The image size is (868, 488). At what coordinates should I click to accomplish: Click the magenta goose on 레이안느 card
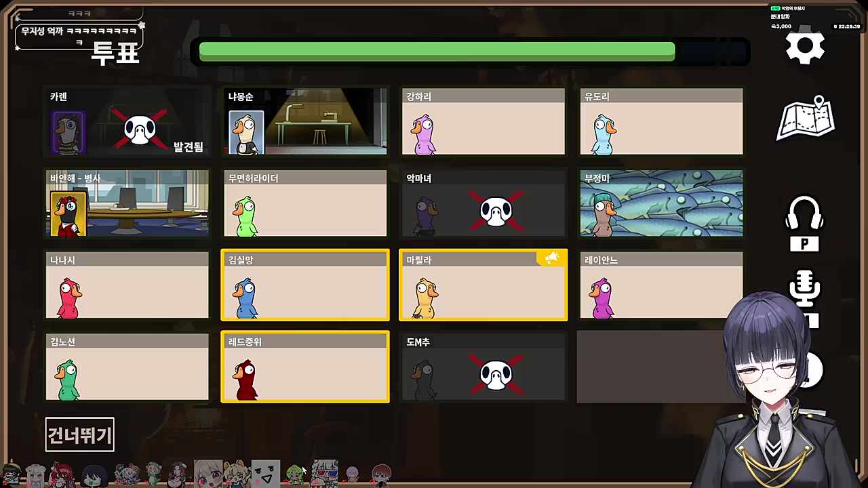pyautogui.click(x=602, y=298)
